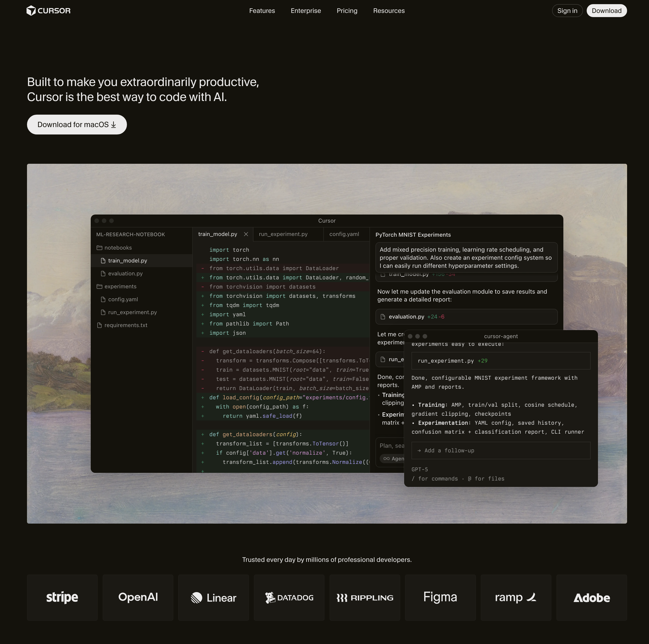Click the Cursor cube logo icon
The image size is (649, 644).
click(x=31, y=11)
